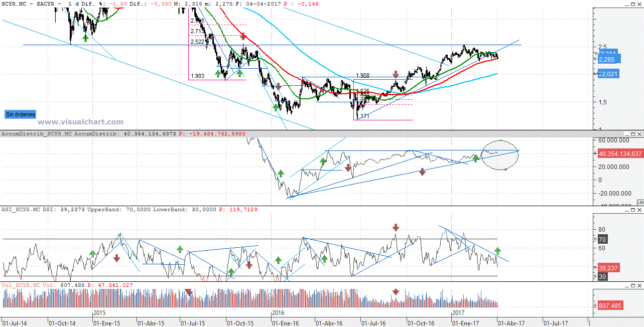Click the 01-Jul-16 date axis label
Image resolution: width=644 pixels, height=327 pixels.
[374, 323]
